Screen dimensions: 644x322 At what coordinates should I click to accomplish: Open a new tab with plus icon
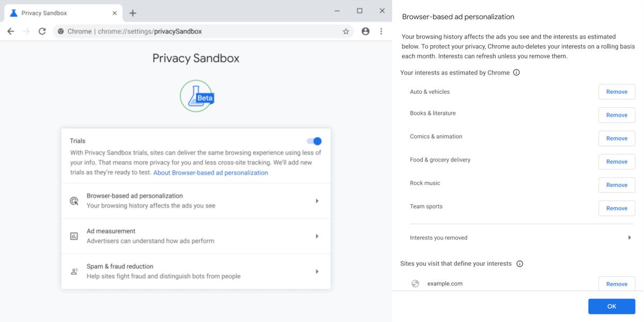coord(133,13)
